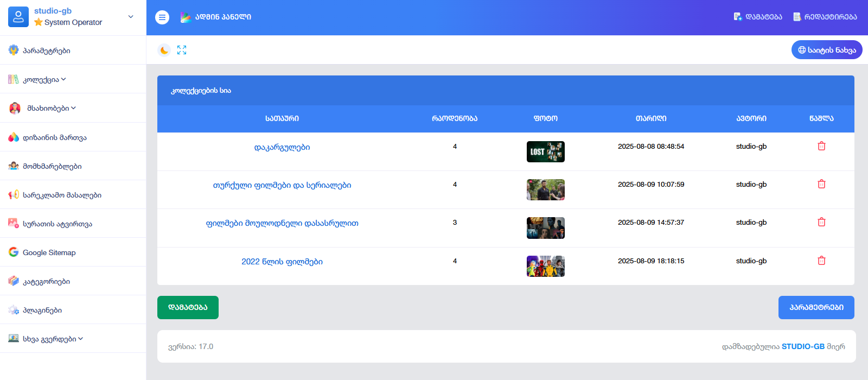Image resolution: width=868 pixels, height=380 pixels.
Task: Click the LOST collection thumbnail
Action: 545,152
